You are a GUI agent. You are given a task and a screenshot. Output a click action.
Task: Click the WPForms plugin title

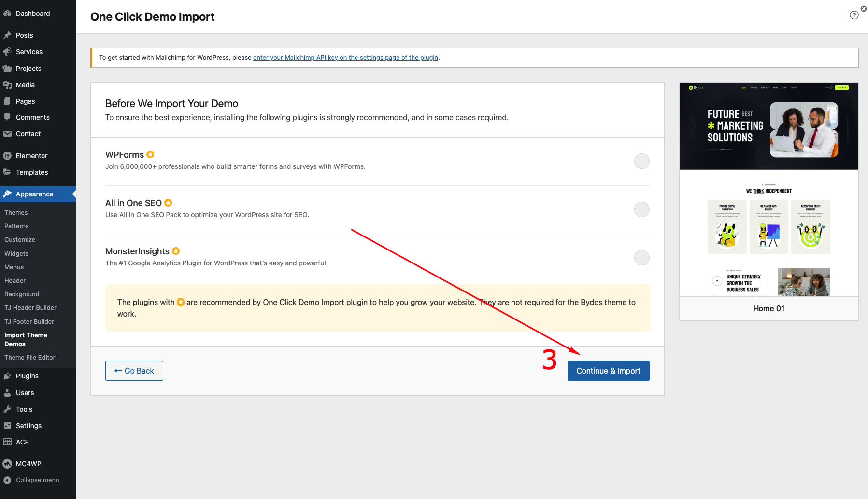[125, 154]
